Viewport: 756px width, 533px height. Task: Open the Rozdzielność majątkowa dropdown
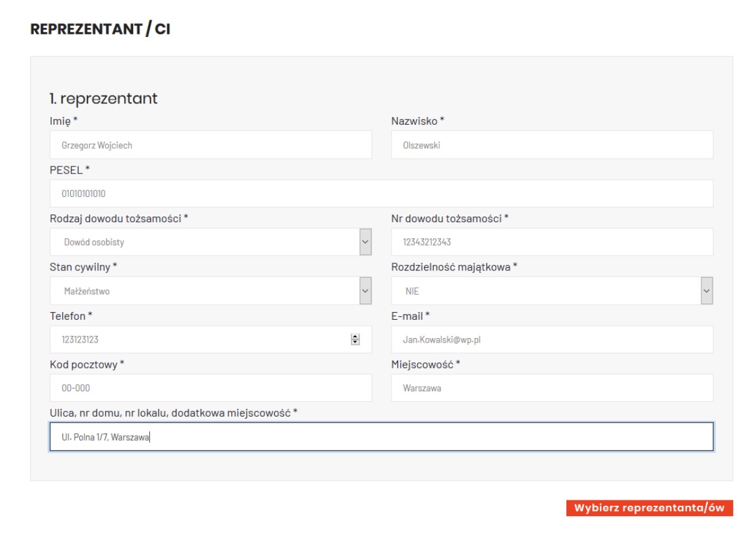[x=551, y=291]
